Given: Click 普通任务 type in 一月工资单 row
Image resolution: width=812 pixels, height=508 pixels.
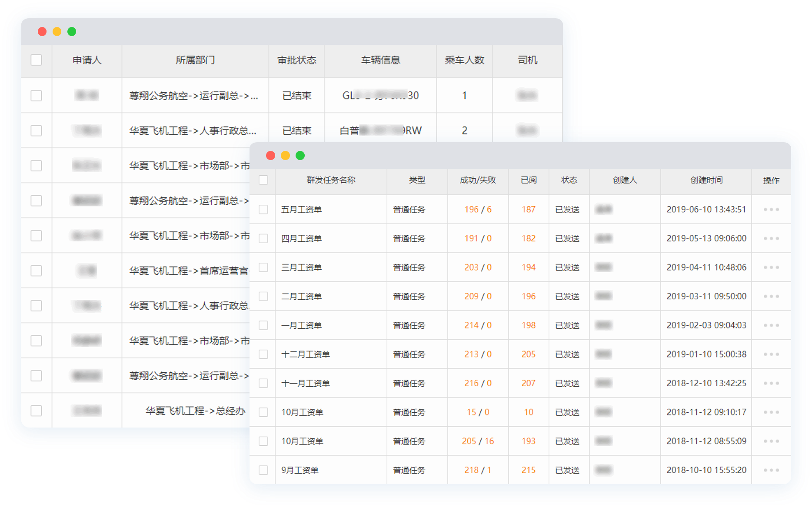Looking at the screenshot, I should click(x=409, y=325).
